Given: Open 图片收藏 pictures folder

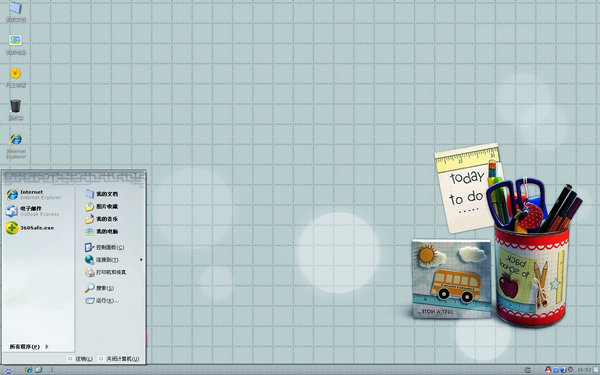Looking at the screenshot, I should (101, 207).
